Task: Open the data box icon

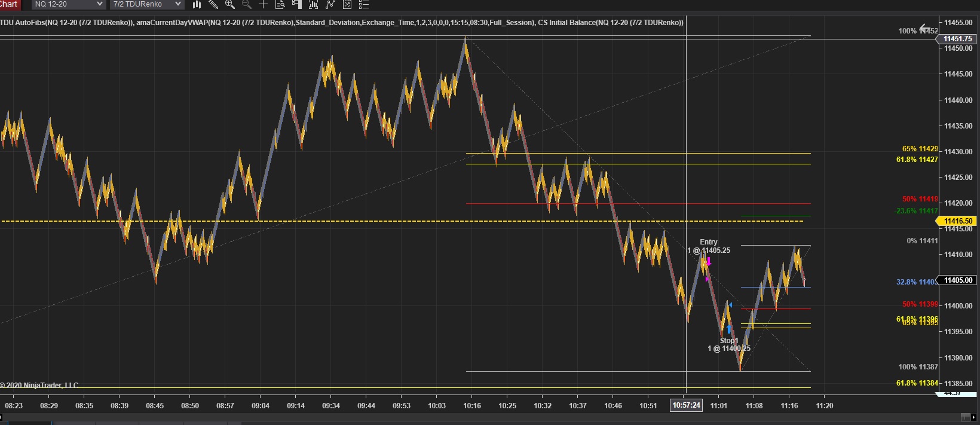Action: tap(280, 4)
